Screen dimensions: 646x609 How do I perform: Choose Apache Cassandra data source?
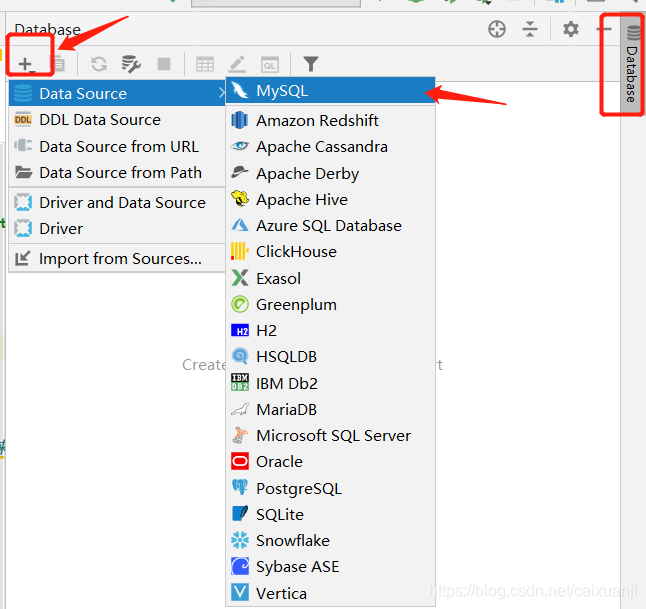(x=330, y=147)
